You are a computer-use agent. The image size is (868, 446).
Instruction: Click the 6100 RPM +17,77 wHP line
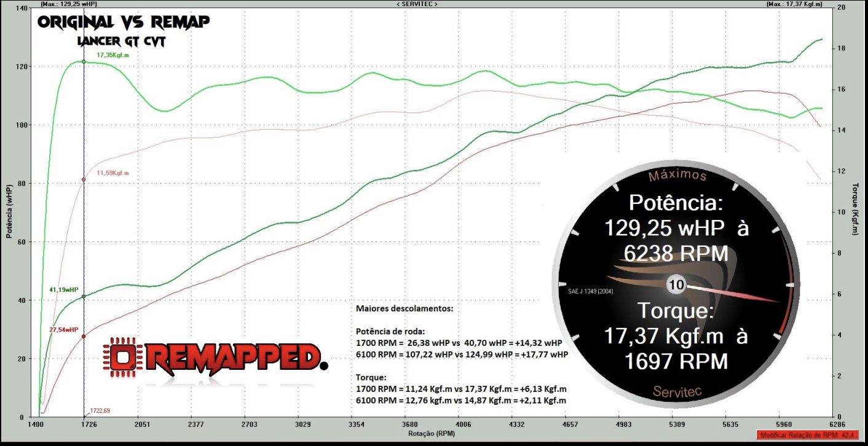click(462, 354)
